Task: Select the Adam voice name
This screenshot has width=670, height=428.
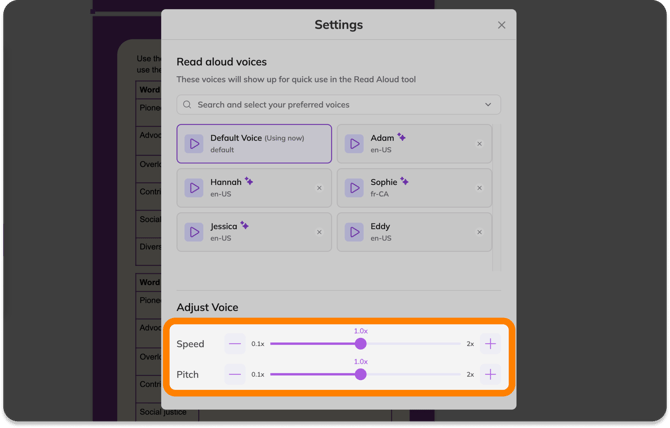Action: 382,138
